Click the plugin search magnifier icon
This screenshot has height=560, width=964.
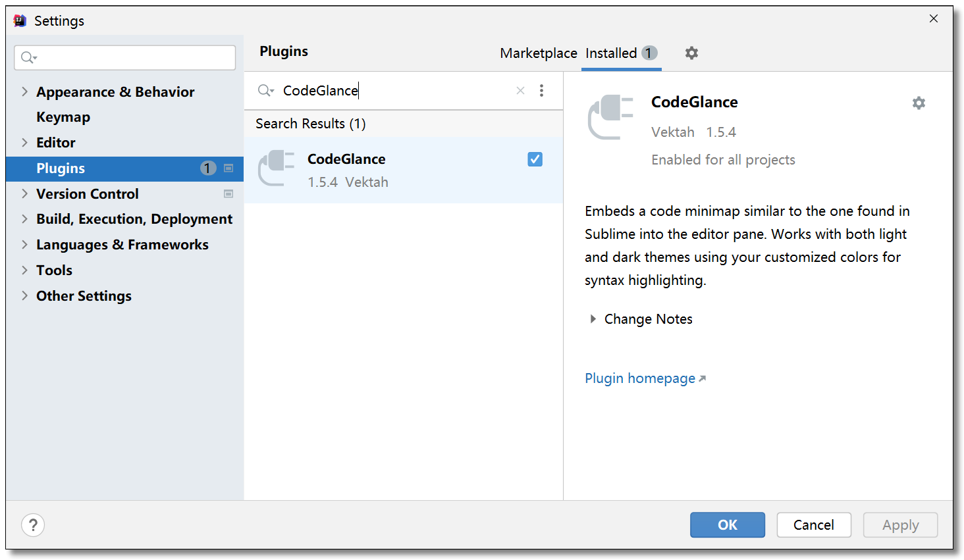(265, 91)
